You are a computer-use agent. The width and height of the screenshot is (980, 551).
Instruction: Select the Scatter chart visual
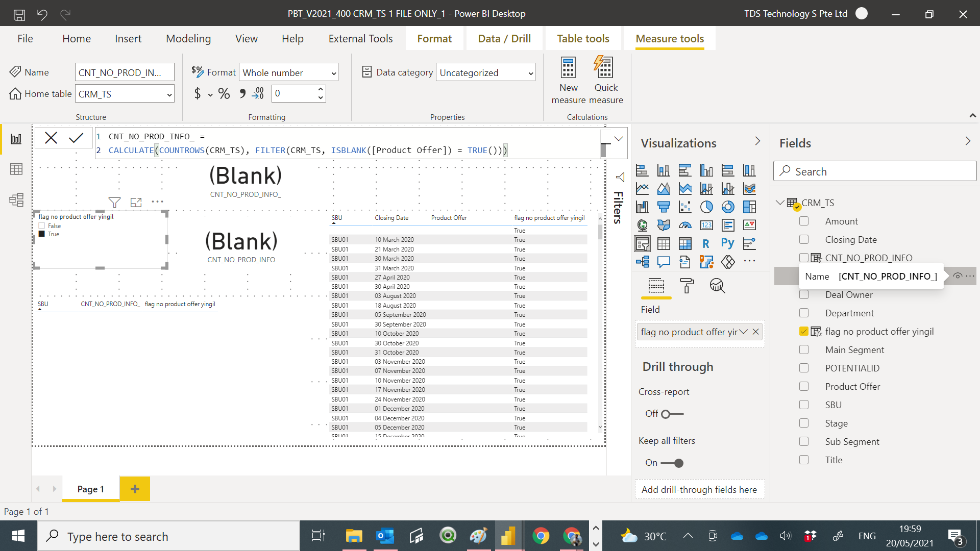(685, 207)
